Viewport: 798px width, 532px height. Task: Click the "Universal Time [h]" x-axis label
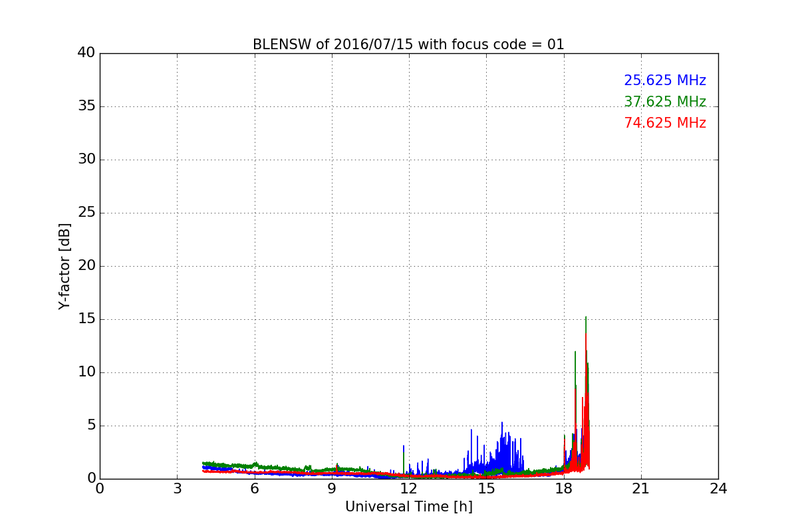coord(408,507)
